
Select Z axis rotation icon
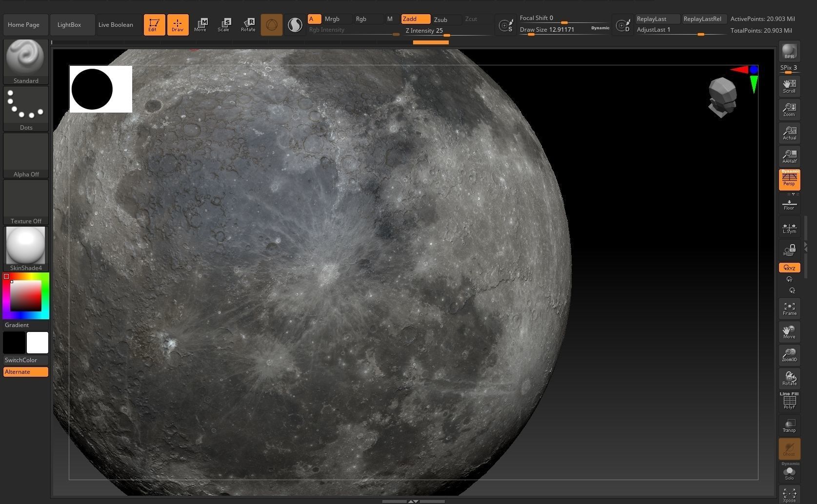(x=792, y=291)
